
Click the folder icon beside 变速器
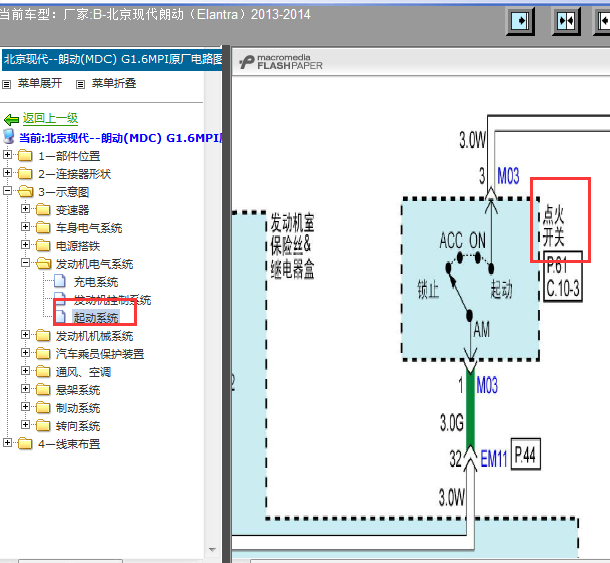[x=43, y=210]
